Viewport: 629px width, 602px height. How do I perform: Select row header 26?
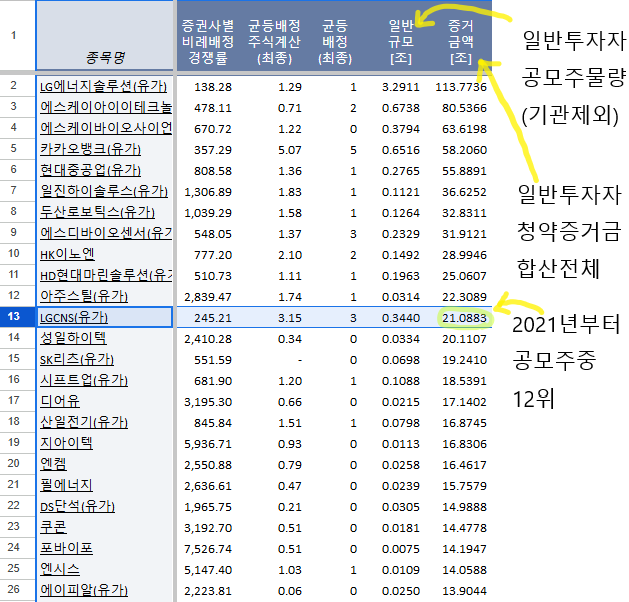[x=17, y=589]
